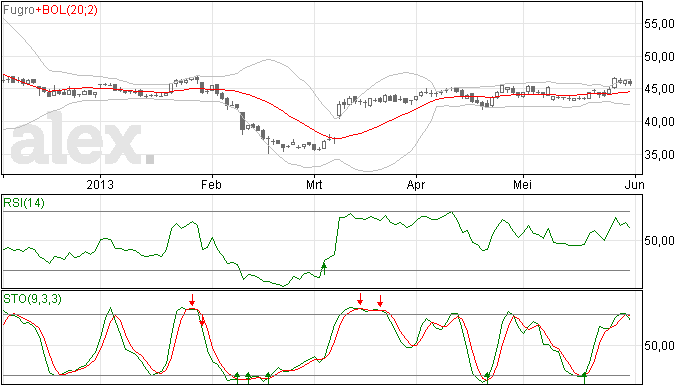This screenshot has width=690, height=387.
Task: Click the Feb date axis label
Action: 211,184
